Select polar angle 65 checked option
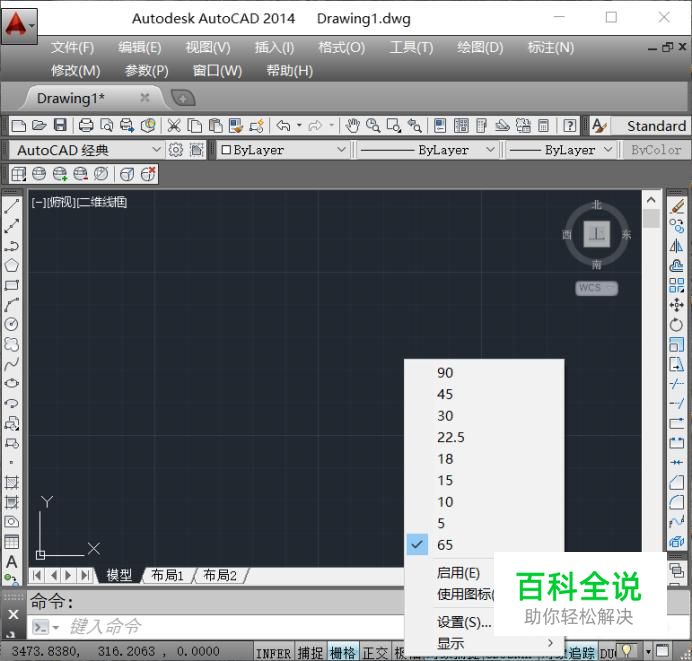 pos(484,545)
